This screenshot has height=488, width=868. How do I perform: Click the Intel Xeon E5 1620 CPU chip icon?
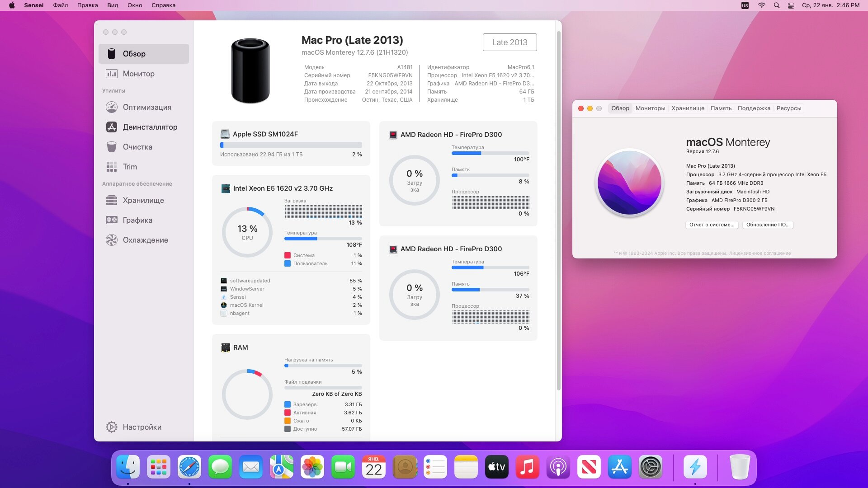tap(225, 188)
